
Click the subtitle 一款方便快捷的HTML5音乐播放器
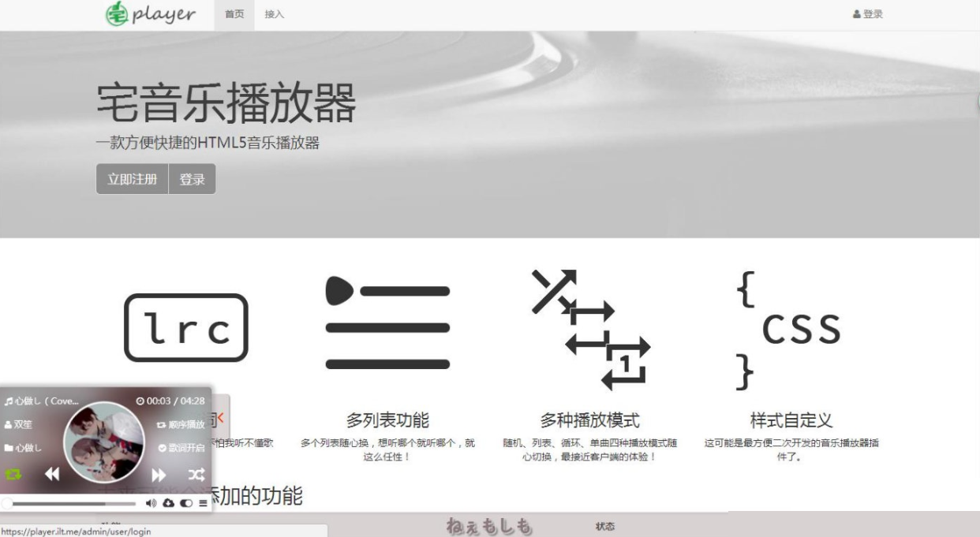208,143
